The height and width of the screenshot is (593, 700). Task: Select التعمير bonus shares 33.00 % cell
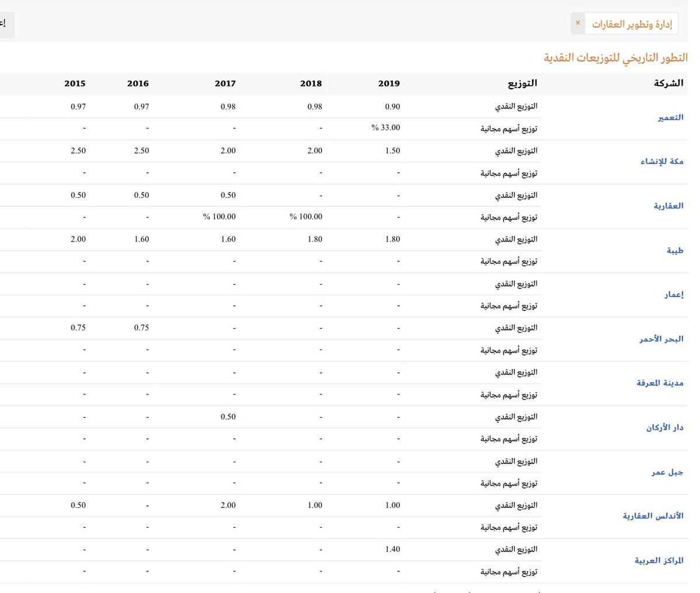pos(386,128)
